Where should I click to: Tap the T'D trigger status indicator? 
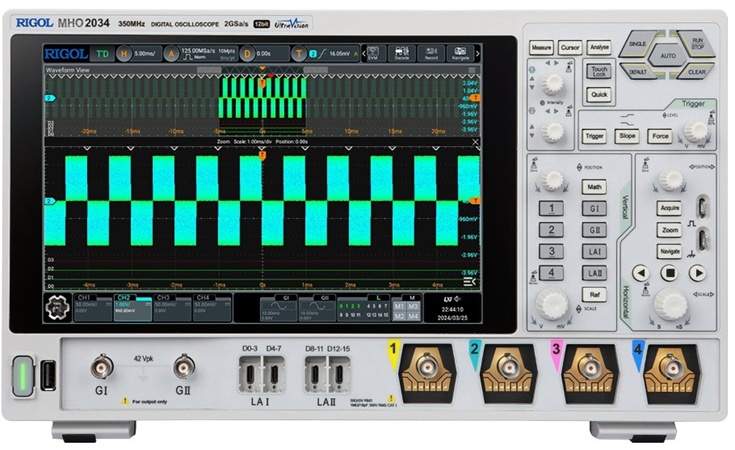tap(102, 53)
